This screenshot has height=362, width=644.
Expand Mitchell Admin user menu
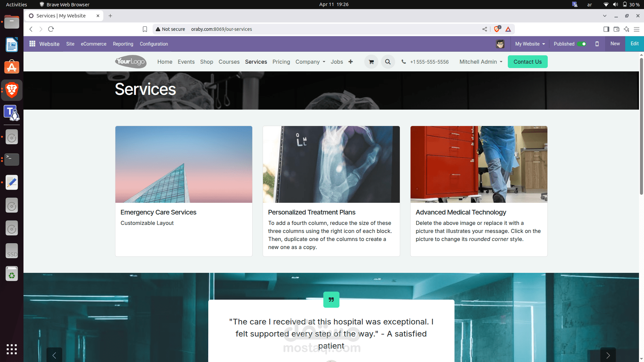click(481, 62)
